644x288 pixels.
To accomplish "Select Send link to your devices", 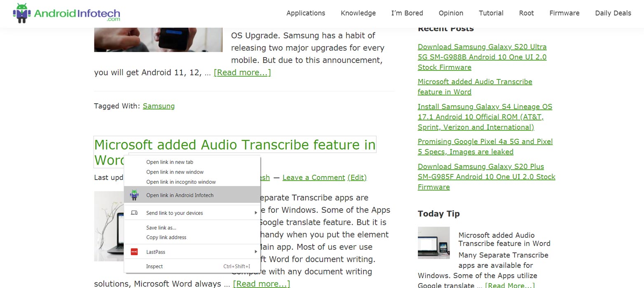I will tap(192, 213).
